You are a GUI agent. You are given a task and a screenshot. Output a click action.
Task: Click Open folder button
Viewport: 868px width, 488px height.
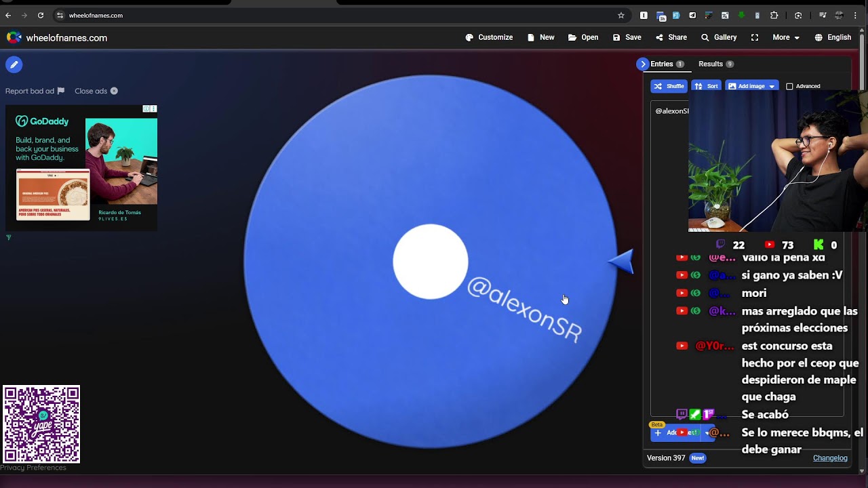pos(583,37)
